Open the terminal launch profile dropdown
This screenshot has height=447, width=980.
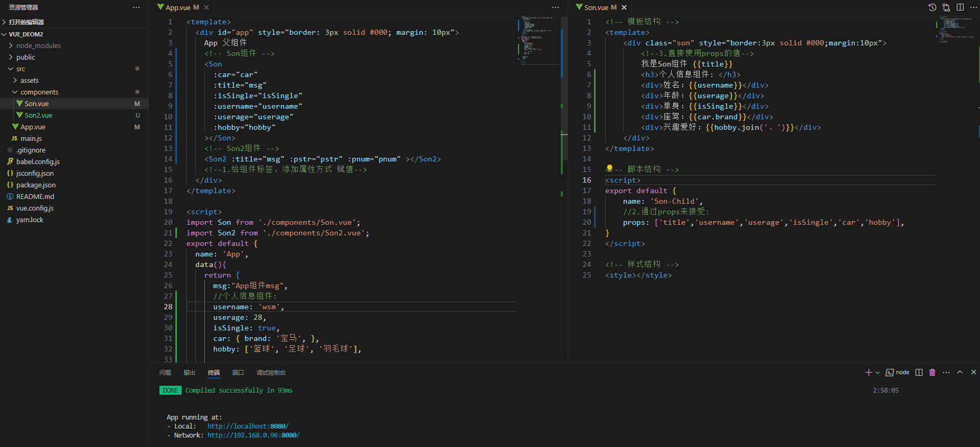[878, 373]
